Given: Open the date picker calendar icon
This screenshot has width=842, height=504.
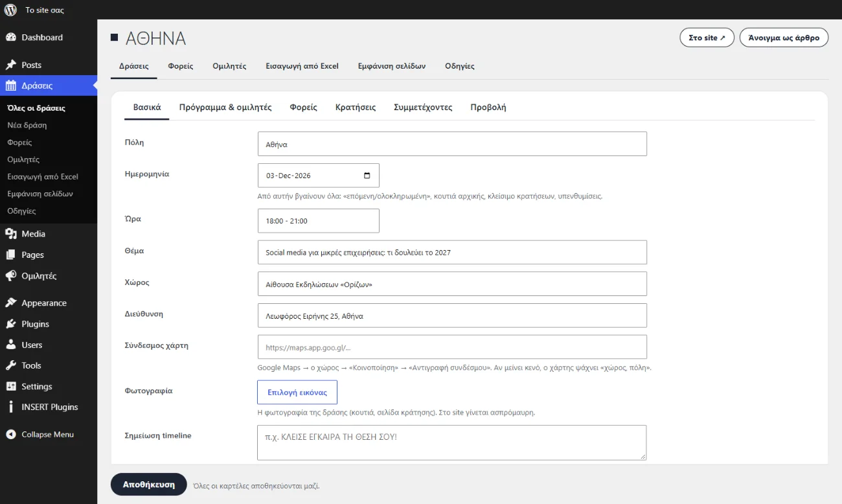Looking at the screenshot, I should click(367, 176).
